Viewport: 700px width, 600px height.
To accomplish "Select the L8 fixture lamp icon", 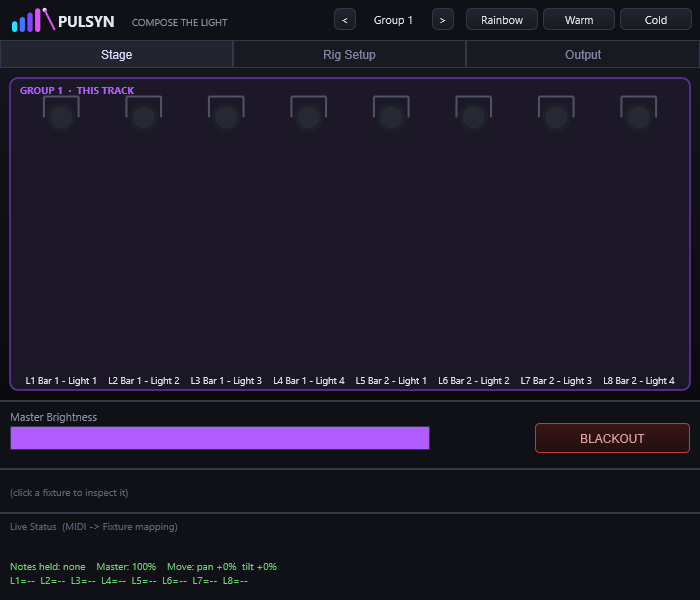I will 638,113.
